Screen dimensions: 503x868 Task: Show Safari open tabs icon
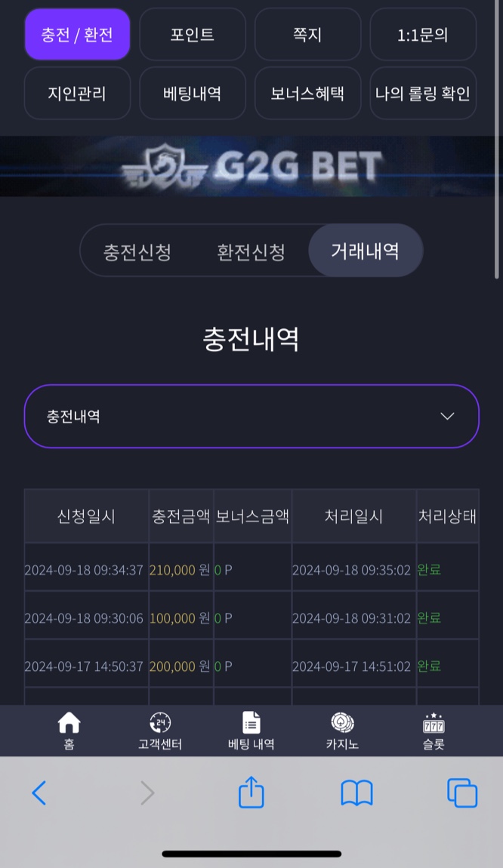click(x=462, y=793)
